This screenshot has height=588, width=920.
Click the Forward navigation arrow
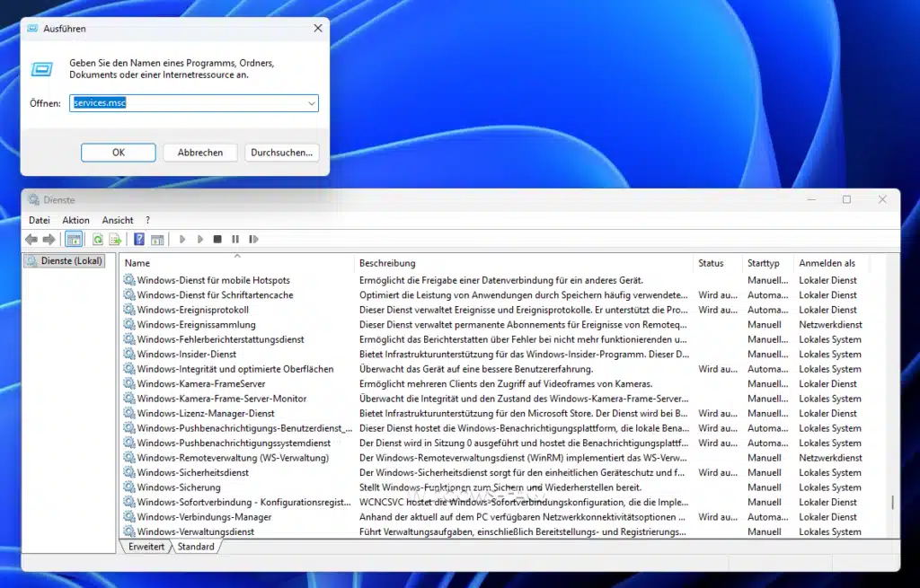[x=49, y=239]
